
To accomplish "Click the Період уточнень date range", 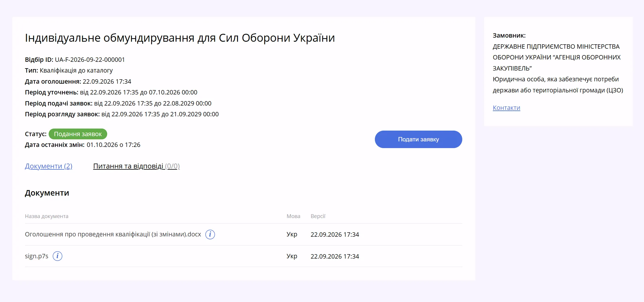I will point(139,92).
